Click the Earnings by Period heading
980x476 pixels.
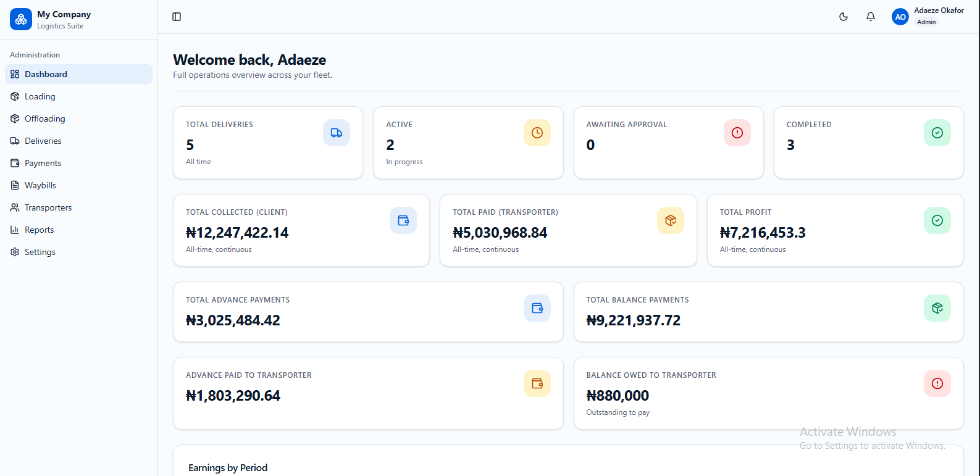(228, 468)
